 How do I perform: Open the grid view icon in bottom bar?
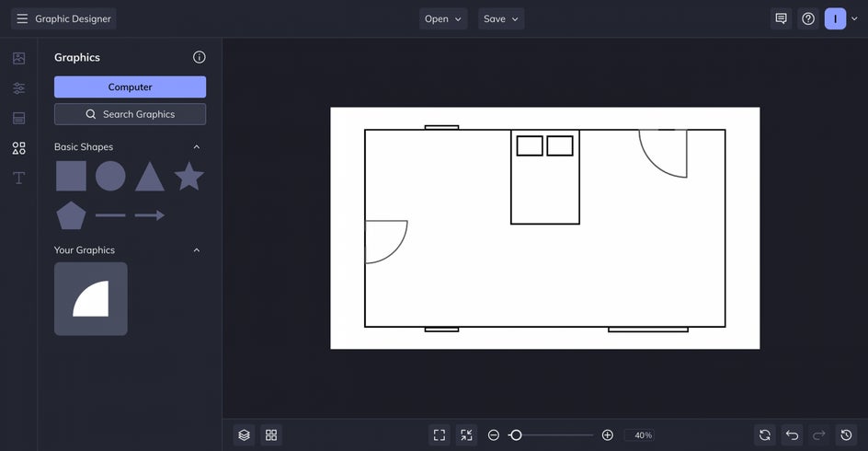coord(271,435)
